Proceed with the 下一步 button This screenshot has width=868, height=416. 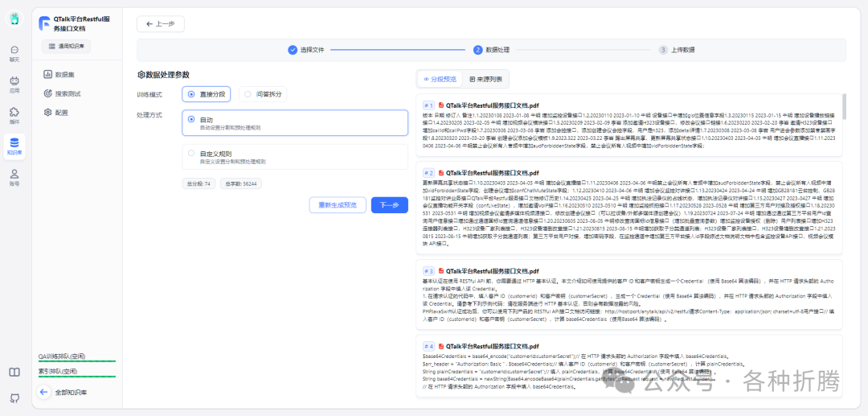pyautogui.click(x=389, y=205)
